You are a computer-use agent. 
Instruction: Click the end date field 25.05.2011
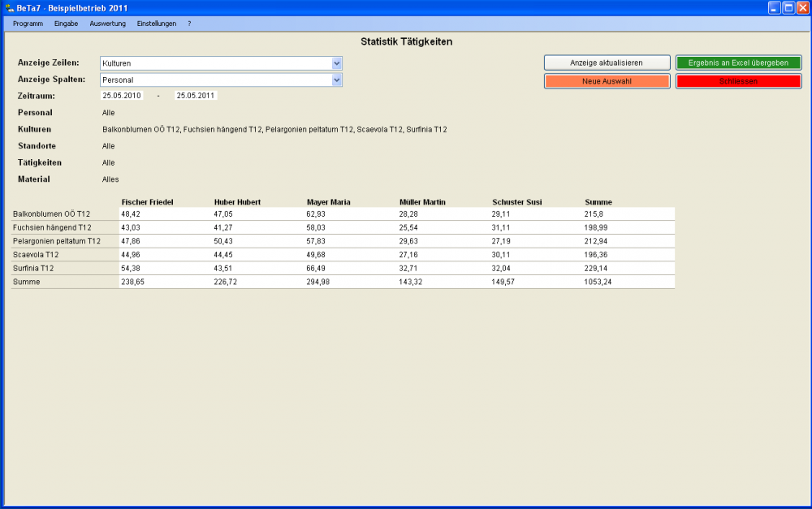[x=195, y=96]
